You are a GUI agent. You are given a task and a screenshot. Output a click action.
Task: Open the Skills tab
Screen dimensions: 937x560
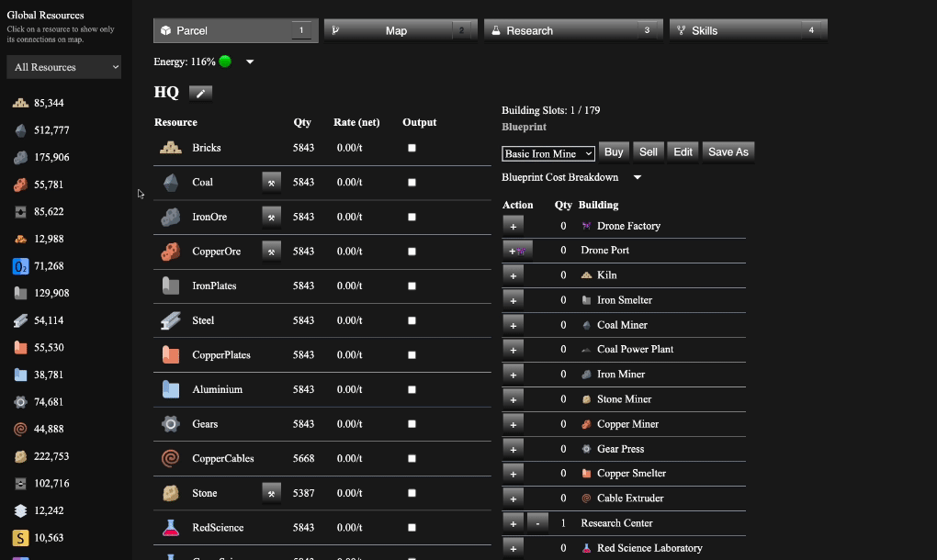coord(747,29)
